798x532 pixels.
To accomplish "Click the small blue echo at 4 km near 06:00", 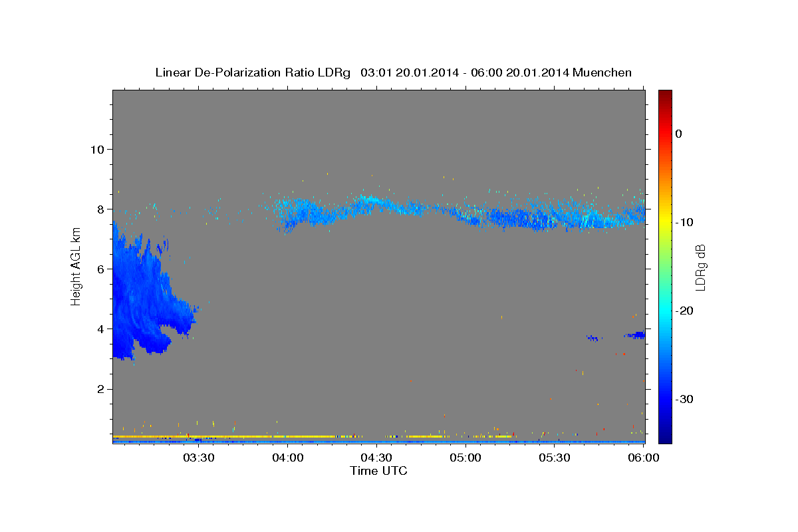I will [x=635, y=335].
